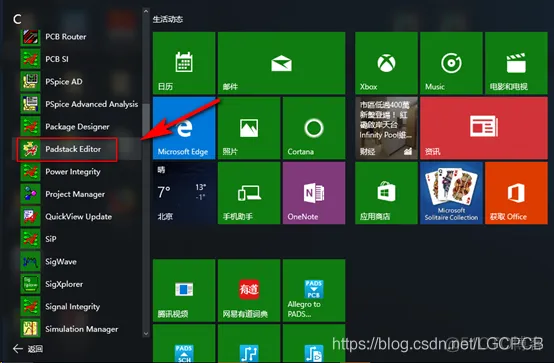The image size is (554, 363).
Task: Select the letter C group header
Action: (x=17, y=19)
